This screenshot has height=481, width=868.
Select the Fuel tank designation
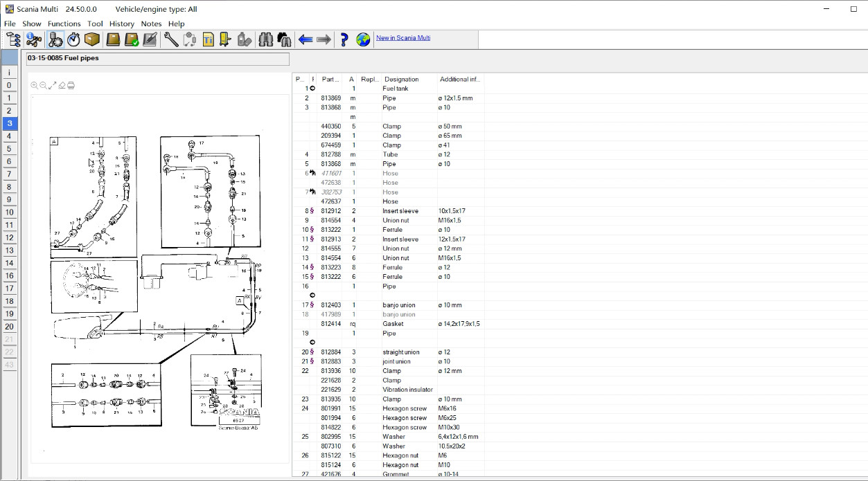coord(396,89)
